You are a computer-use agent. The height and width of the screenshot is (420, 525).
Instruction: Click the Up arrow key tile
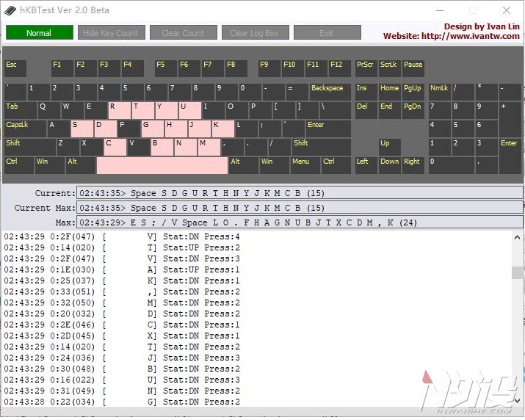pyautogui.click(x=390, y=147)
